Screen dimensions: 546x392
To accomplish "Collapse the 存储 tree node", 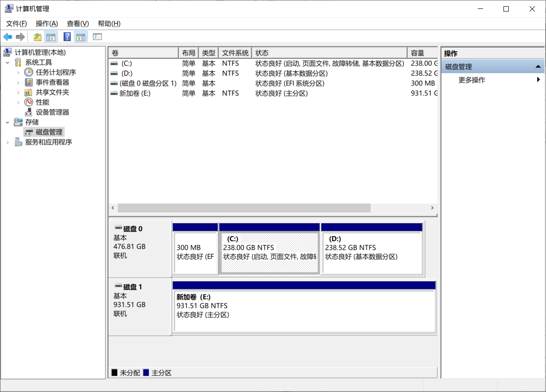I will (x=8, y=122).
